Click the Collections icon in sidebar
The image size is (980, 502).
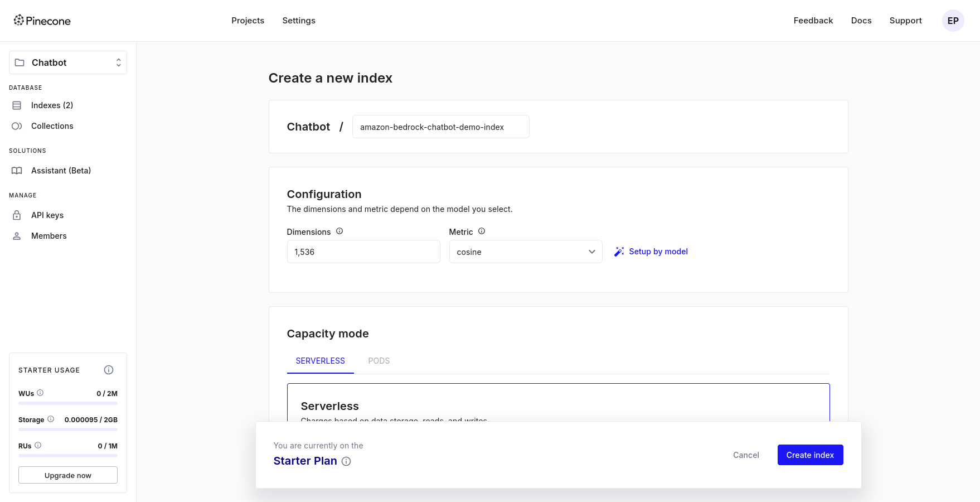pyautogui.click(x=17, y=126)
